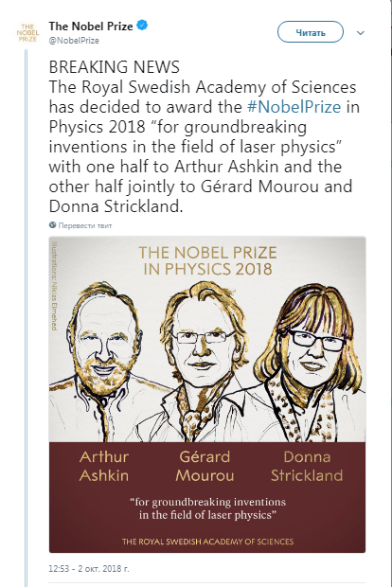
Task: Open the tweet timestamp 12:53 - 2 окт. 2018
Action: click(89, 568)
